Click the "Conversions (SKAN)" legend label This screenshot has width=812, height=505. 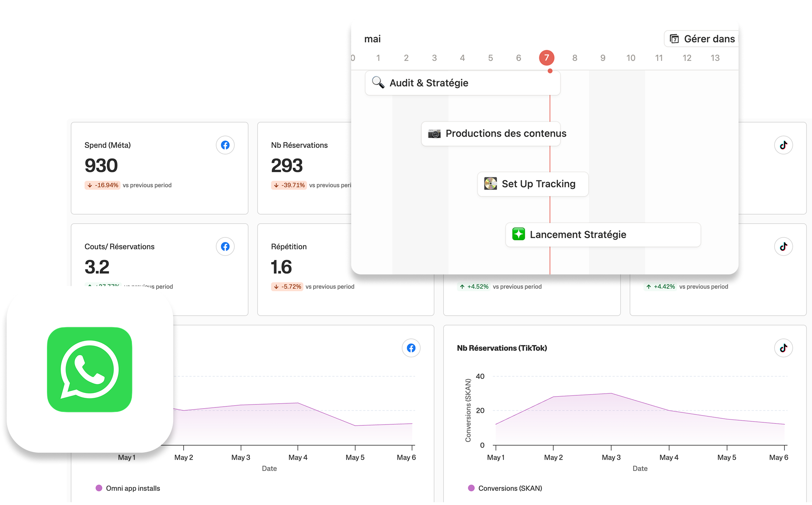click(x=510, y=488)
